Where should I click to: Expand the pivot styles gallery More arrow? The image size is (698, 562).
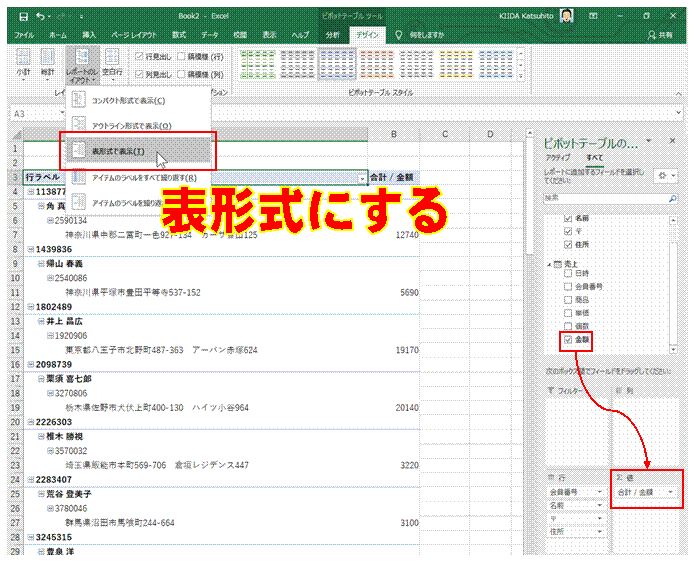click(521, 76)
